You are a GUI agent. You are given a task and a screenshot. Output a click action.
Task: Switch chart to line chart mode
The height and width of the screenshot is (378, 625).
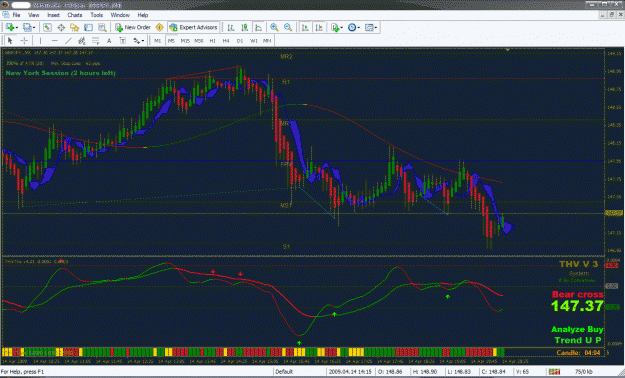click(x=258, y=28)
